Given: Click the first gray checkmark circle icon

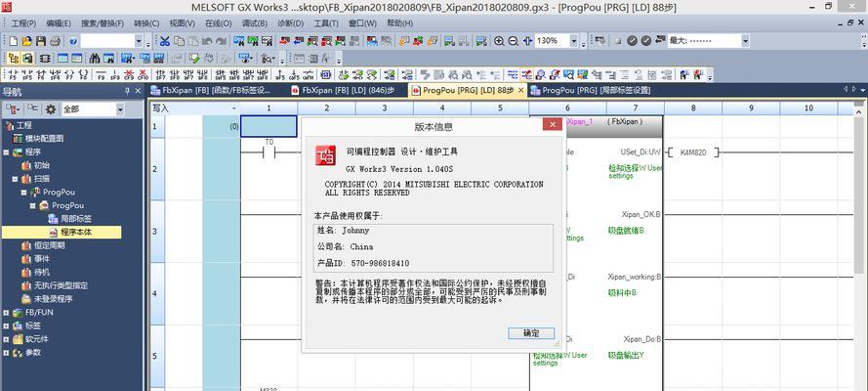Looking at the screenshot, I should coord(632,41).
